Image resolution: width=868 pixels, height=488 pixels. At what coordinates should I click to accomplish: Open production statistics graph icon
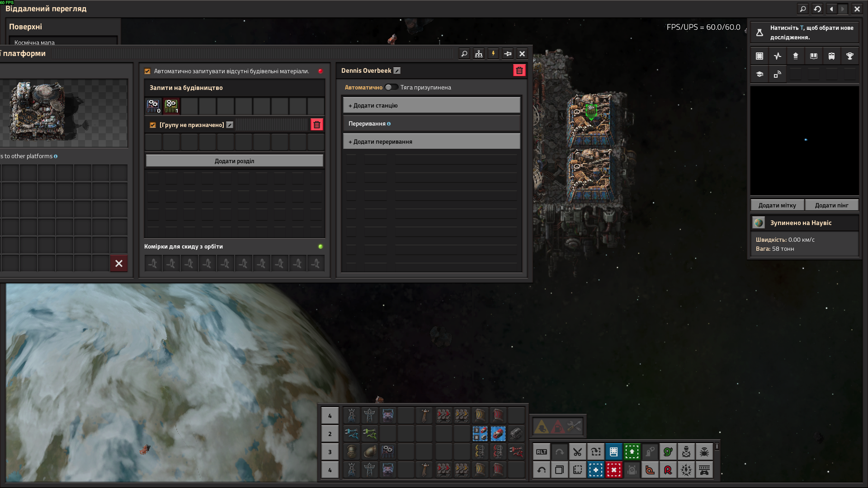click(x=777, y=56)
